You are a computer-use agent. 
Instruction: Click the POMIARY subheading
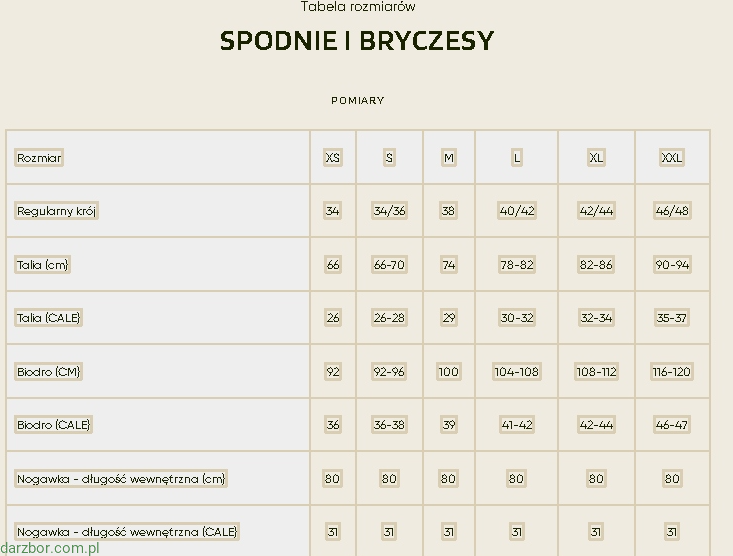pos(358,100)
